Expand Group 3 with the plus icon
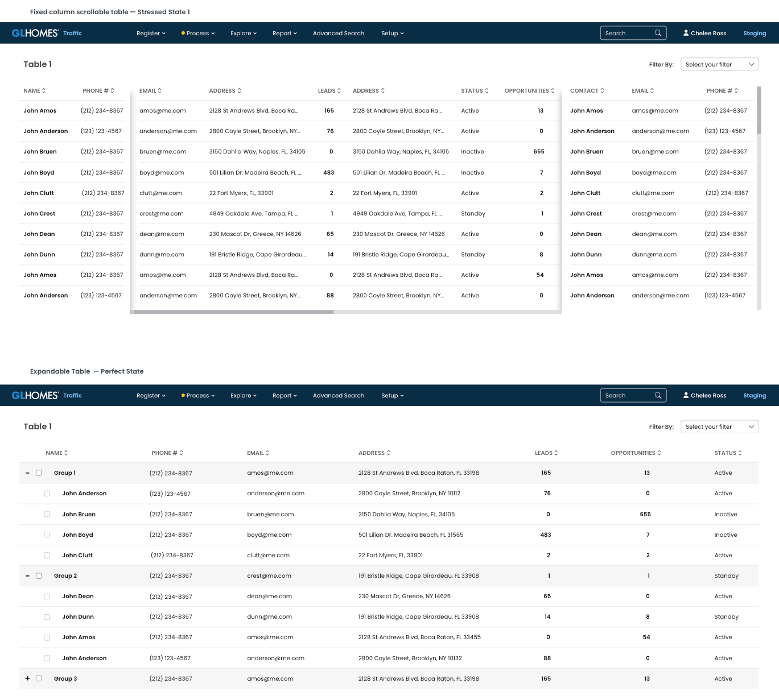This screenshot has height=700, width=779. coord(27,678)
